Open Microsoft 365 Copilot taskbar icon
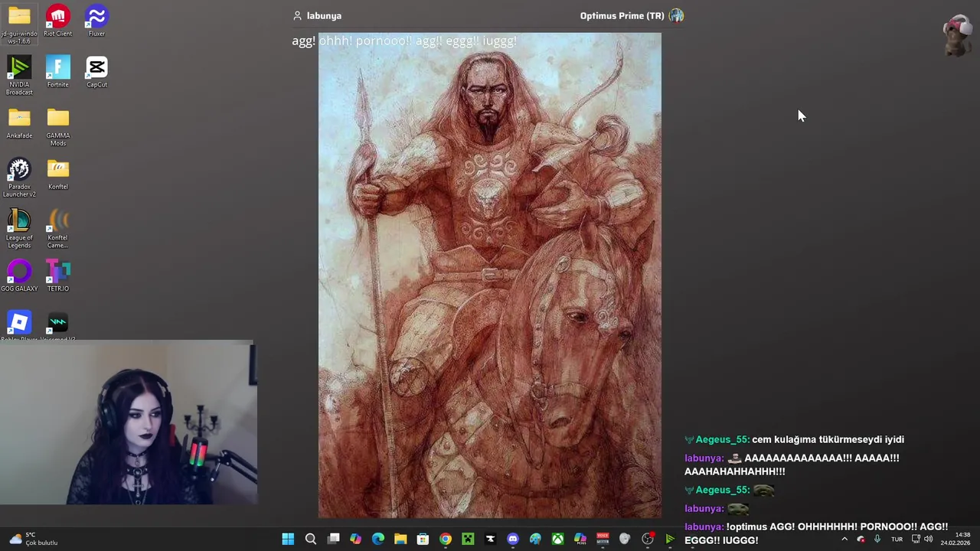Screen dimensions: 980x551 [x=580, y=540]
